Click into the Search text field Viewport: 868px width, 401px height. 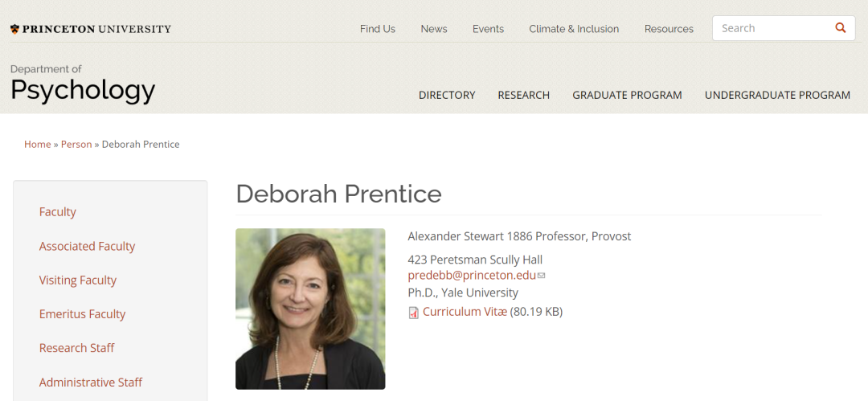[772, 28]
